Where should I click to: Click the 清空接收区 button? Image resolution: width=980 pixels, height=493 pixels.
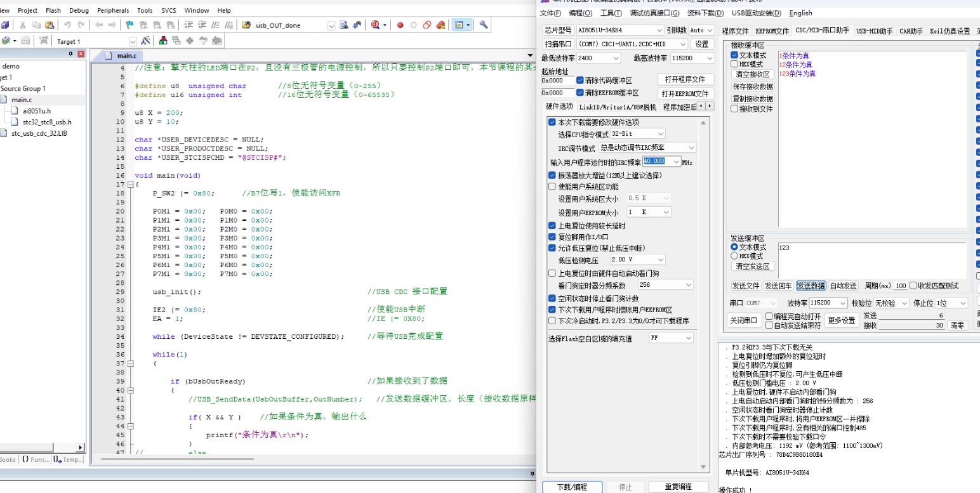(x=752, y=74)
